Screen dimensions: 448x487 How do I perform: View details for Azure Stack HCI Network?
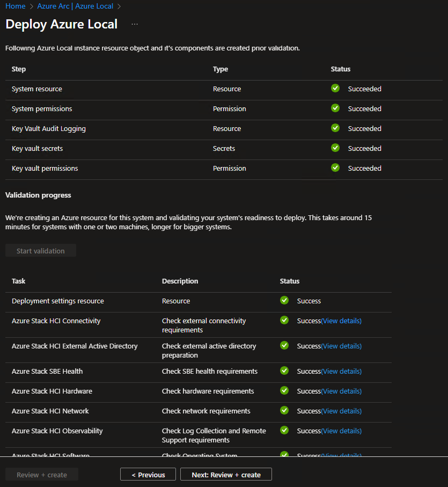[341, 411]
